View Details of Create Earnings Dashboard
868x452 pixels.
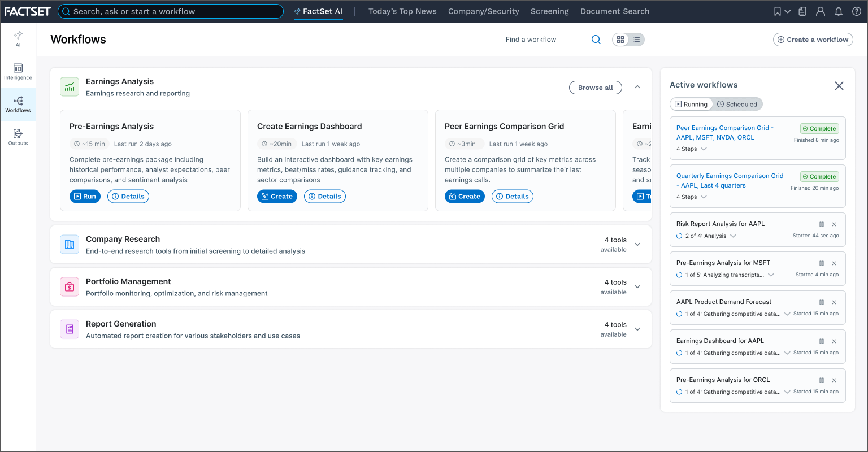point(325,197)
